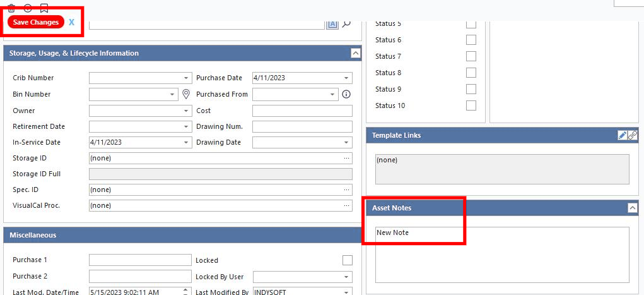Click the Storage, Usage, & Lifecycle Information title
The image size is (644, 295).
(x=74, y=53)
